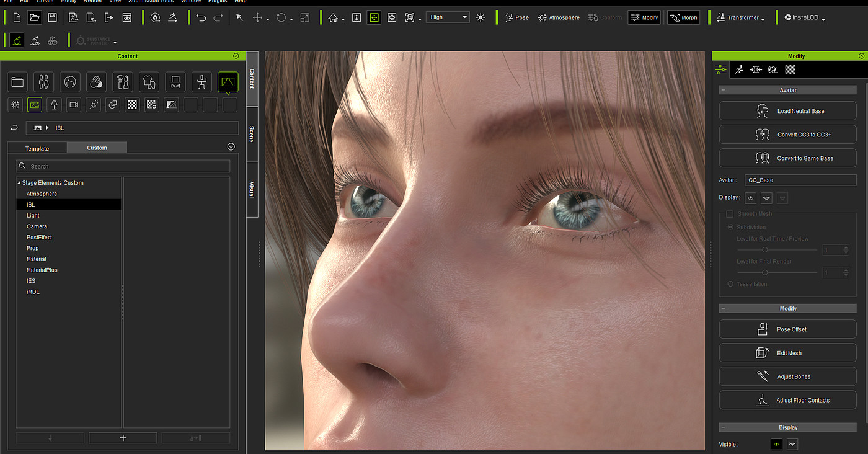Enable the Smooth Mesh checkbox
Image resolution: width=868 pixels, height=454 pixels.
(730, 214)
